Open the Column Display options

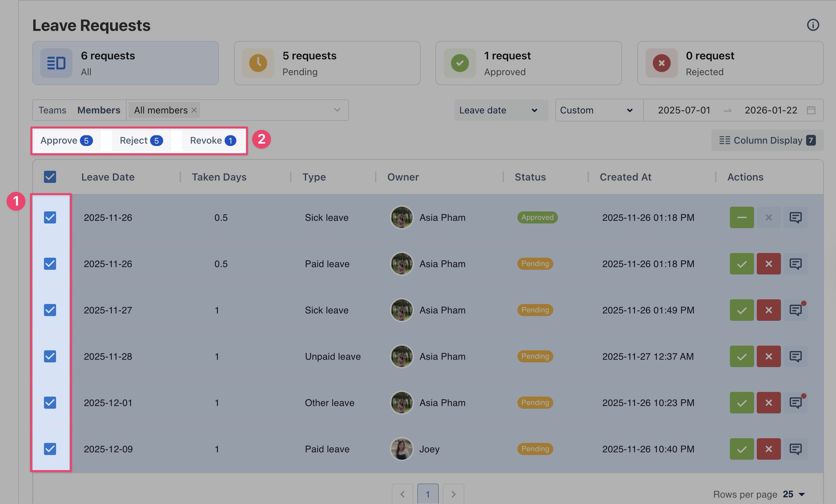click(x=767, y=140)
